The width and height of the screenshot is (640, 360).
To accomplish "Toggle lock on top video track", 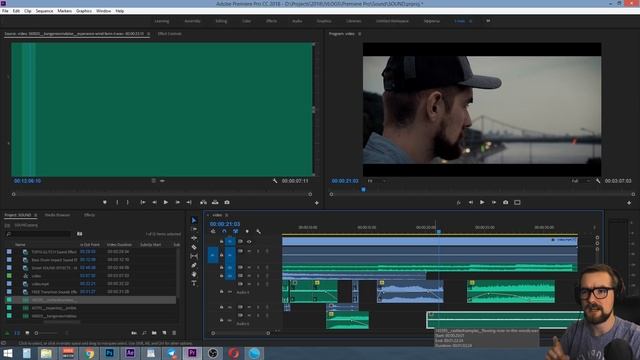I will (x=222, y=242).
